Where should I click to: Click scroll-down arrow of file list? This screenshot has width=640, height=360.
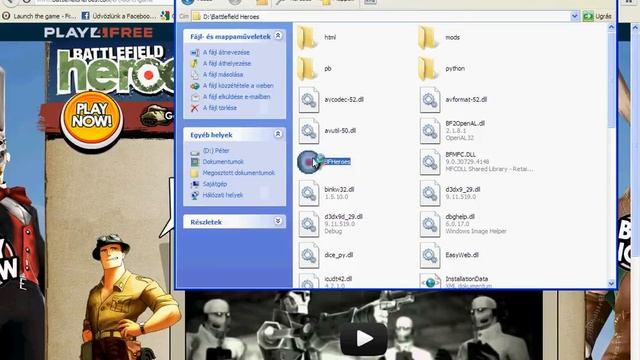pyautogui.click(x=611, y=283)
